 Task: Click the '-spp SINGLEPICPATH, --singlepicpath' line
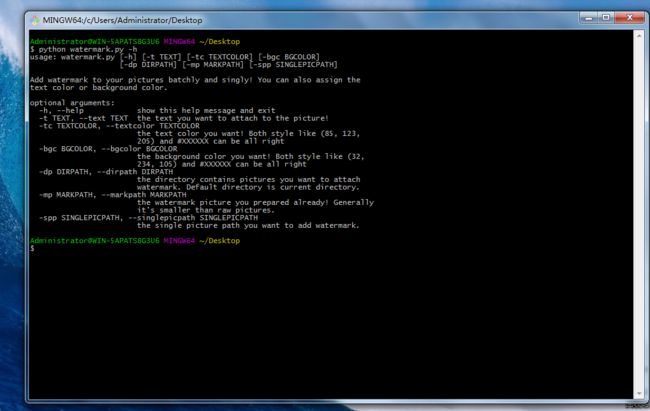148,218
